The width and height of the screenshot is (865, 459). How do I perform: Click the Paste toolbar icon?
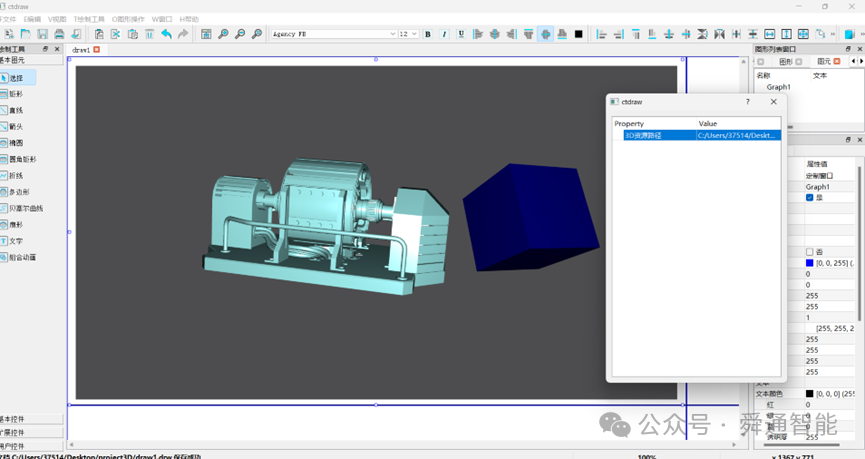point(133,34)
